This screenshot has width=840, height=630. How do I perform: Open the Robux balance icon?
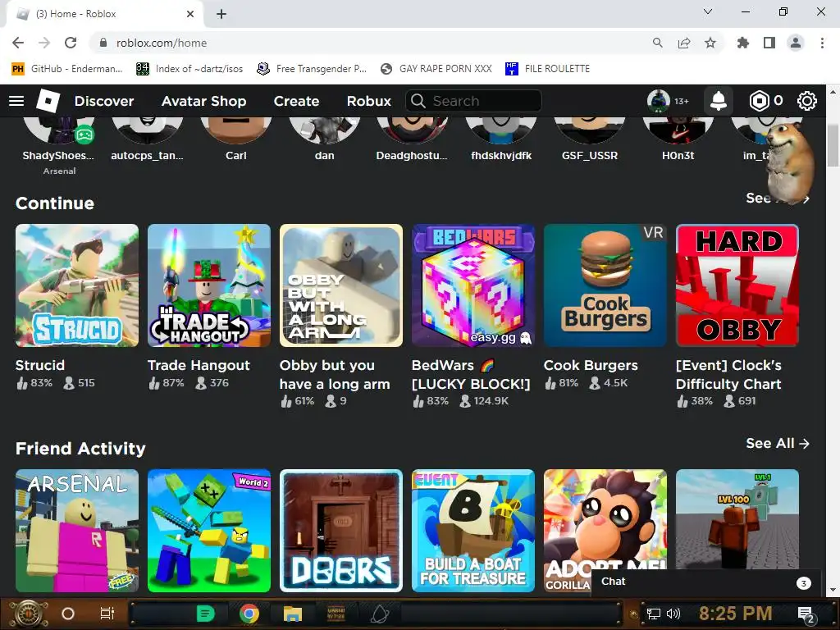tap(759, 101)
